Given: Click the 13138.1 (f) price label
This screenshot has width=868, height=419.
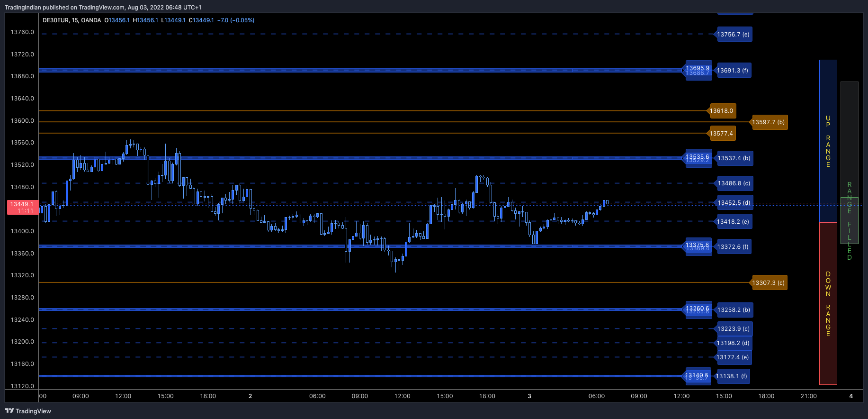Looking at the screenshot, I should tap(731, 376).
